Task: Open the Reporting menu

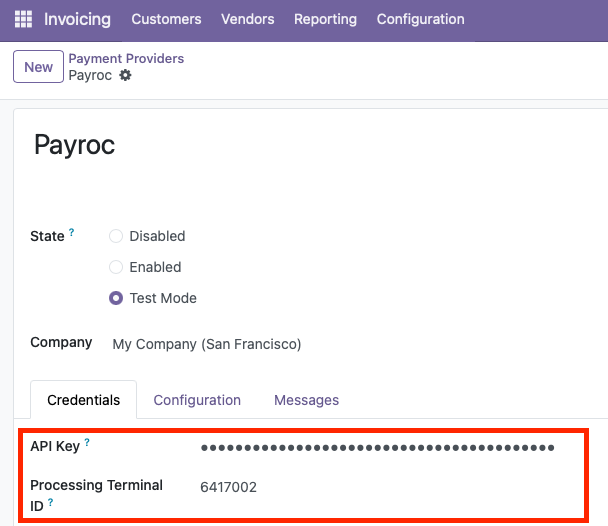Action: 325,19
